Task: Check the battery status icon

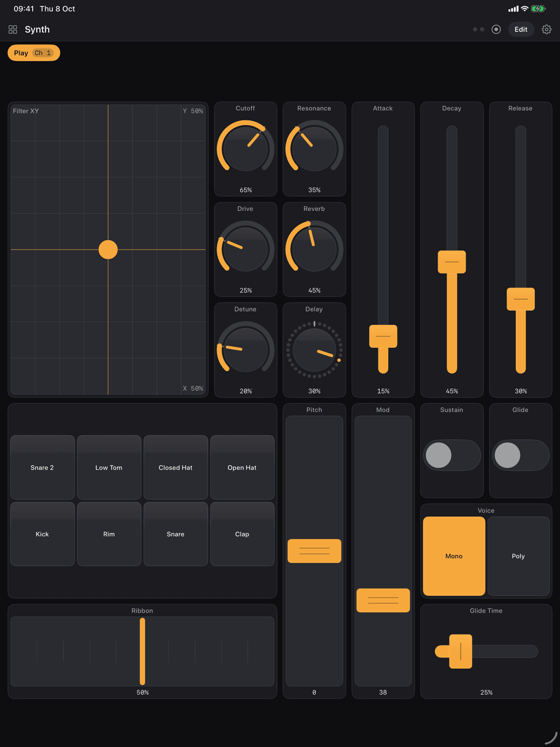Action: (538, 9)
